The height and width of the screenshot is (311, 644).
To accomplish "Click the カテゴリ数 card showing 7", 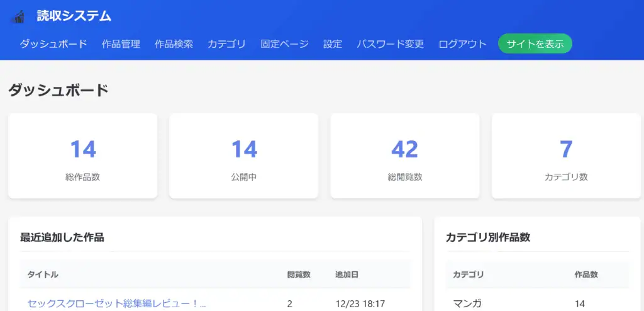I will click(x=567, y=156).
